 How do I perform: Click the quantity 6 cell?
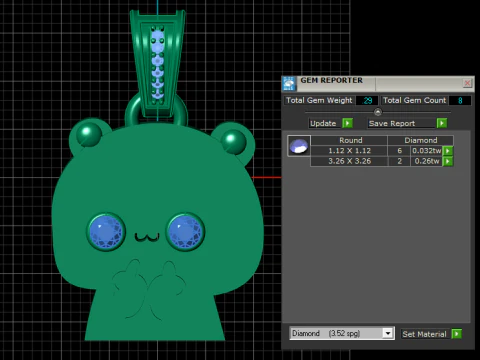click(x=399, y=151)
